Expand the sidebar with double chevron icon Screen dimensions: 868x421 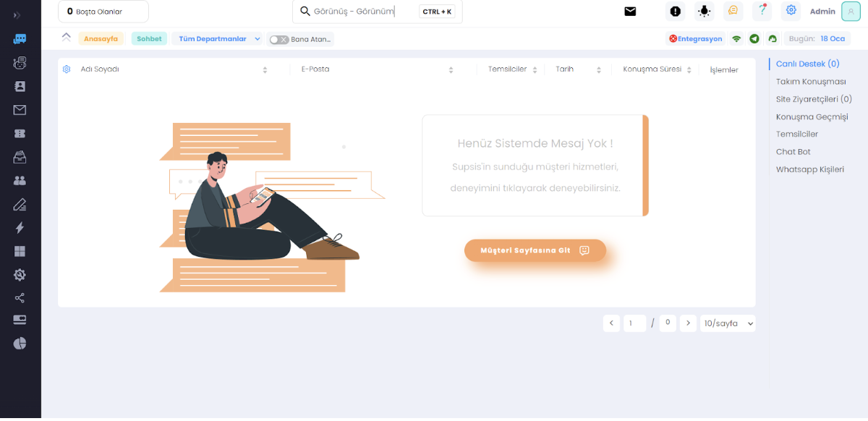coord(17,14)
